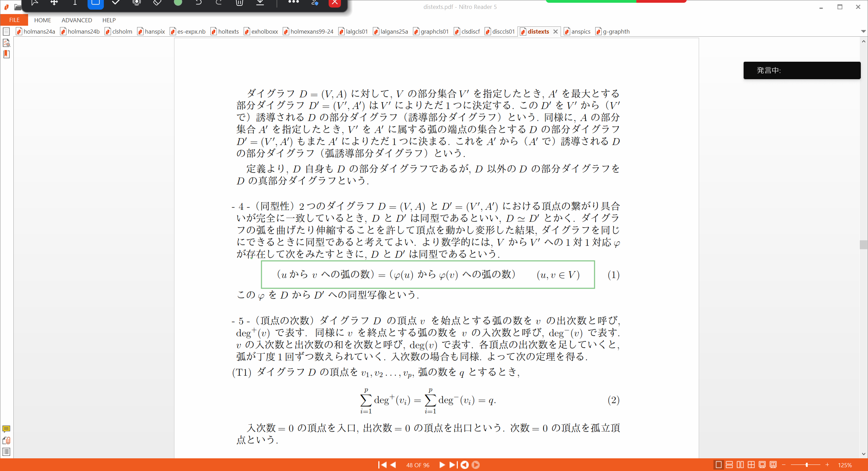Image resolution: width=868 pixels, height=471 pixels.
Task: Switch to the exholboxx document tab
Action: click(x=261, y=32)
